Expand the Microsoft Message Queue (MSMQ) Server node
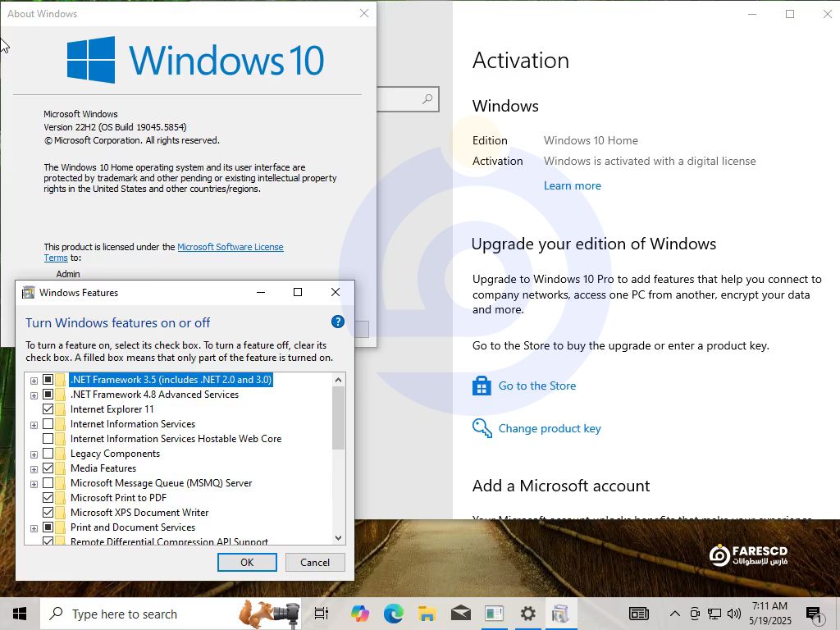This screenshot has height=630, width=840. (34, 484)
